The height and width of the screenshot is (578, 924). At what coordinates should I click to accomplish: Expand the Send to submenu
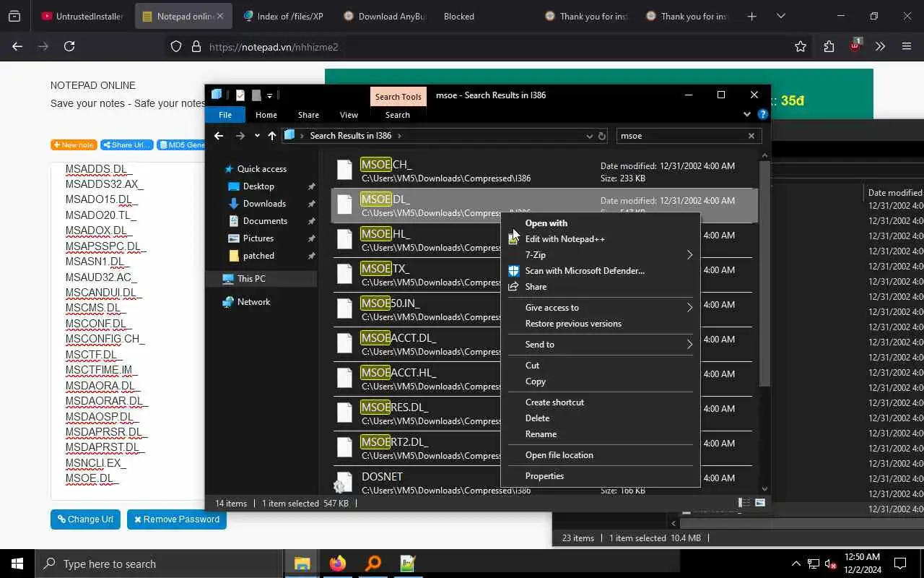click(689, 345)
